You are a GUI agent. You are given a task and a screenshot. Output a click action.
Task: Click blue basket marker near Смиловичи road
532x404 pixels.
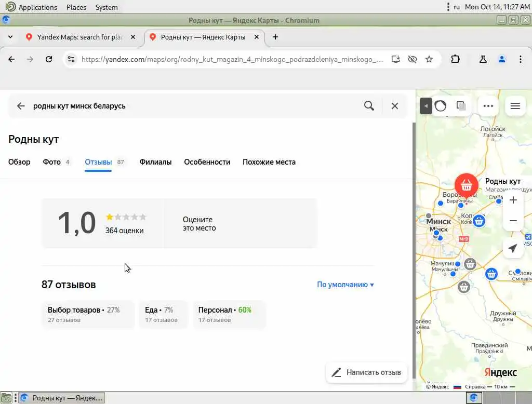pos(491,274)
